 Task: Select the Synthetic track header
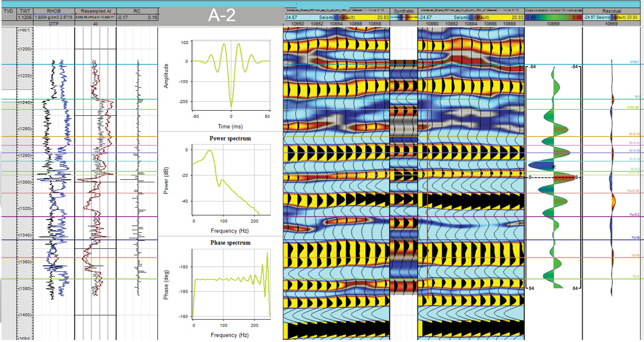(x=404, y=11)
